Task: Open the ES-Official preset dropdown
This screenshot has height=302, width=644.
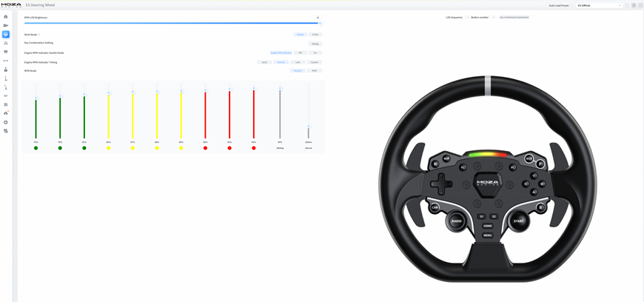Action: (600, 5)
